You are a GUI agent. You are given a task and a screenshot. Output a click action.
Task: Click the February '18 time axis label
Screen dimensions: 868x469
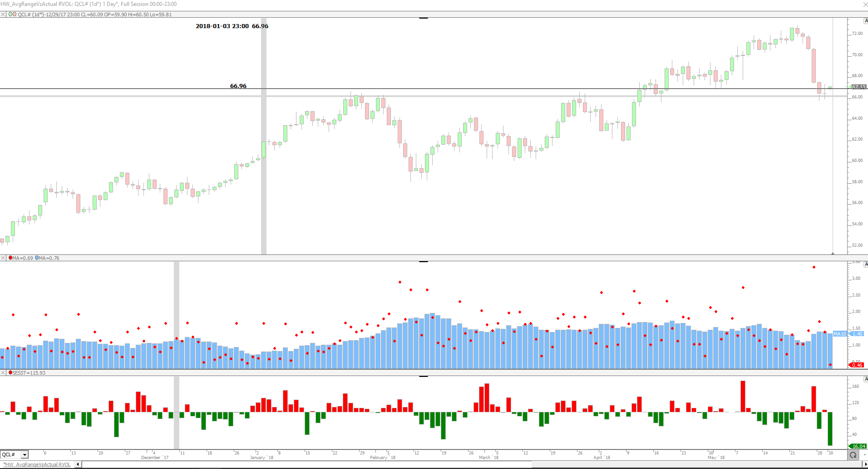point(383,458)
